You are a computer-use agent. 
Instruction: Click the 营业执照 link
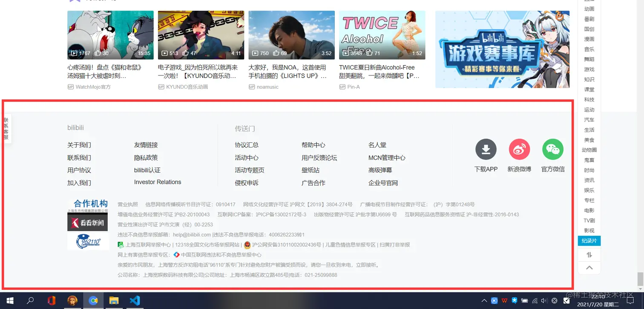128,205
